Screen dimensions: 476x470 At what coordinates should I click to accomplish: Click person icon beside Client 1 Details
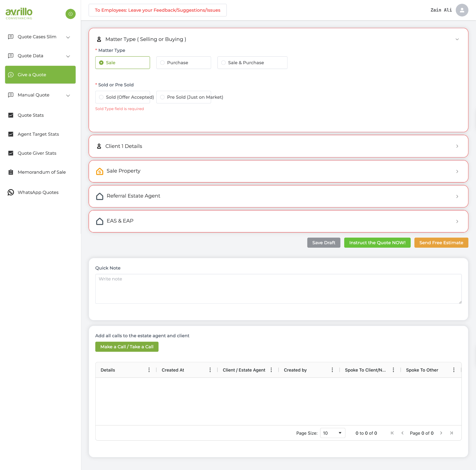pos(99,146)
